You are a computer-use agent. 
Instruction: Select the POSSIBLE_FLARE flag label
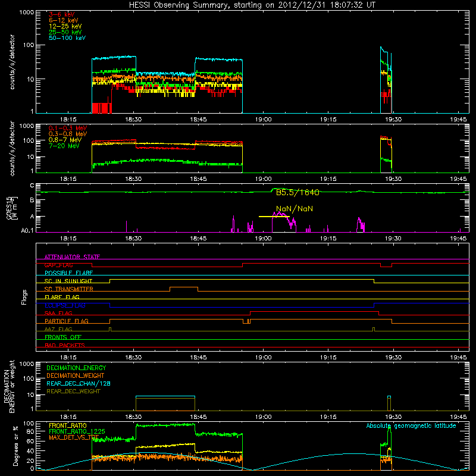68,273
